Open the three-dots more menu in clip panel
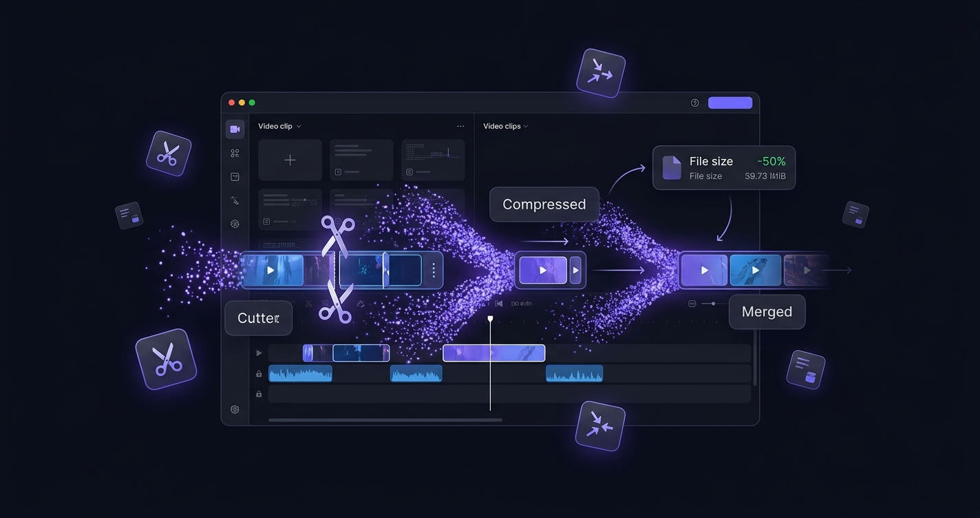Screen dimensions: 980x518 (x=460, y=127)
